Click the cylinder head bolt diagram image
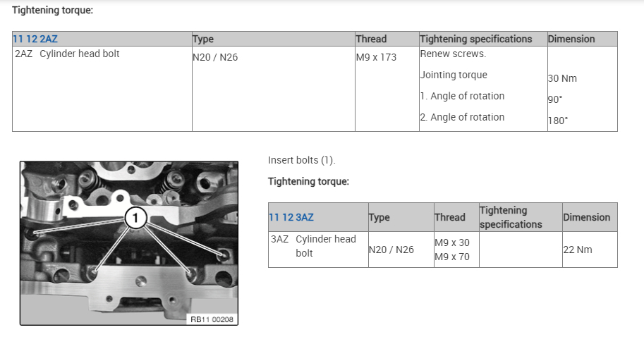The width and height of the screenshot is (644, 344). tap(129, 243)
